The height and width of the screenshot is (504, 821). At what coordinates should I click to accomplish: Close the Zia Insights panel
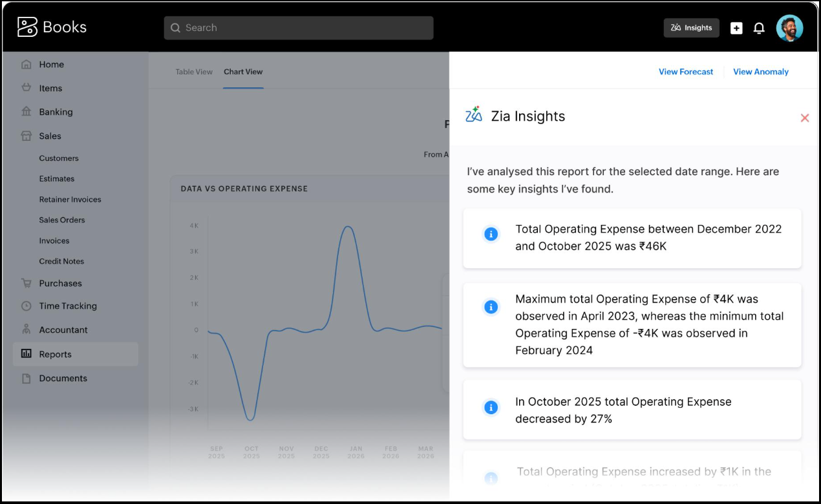[805, 118]
